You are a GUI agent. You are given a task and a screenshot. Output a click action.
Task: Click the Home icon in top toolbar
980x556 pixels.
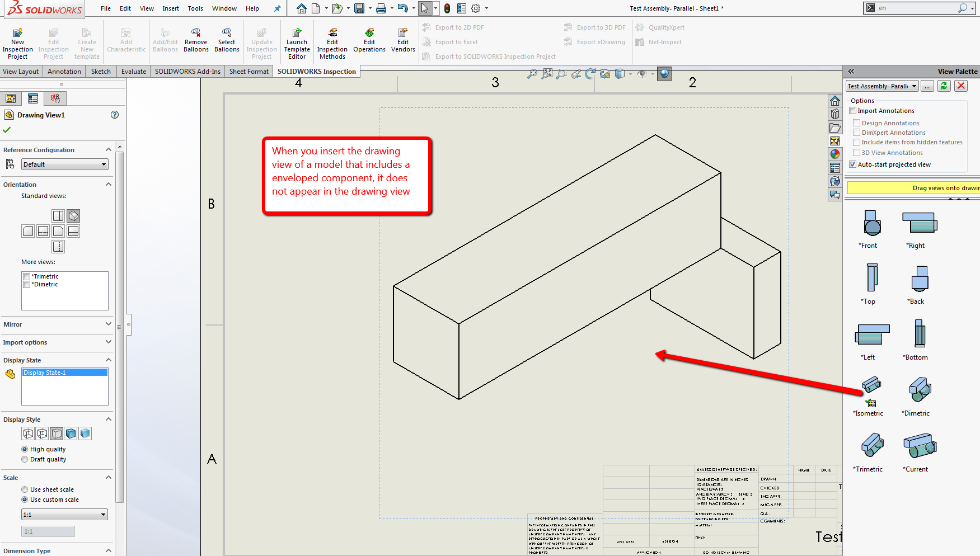(x=301, y=8)
